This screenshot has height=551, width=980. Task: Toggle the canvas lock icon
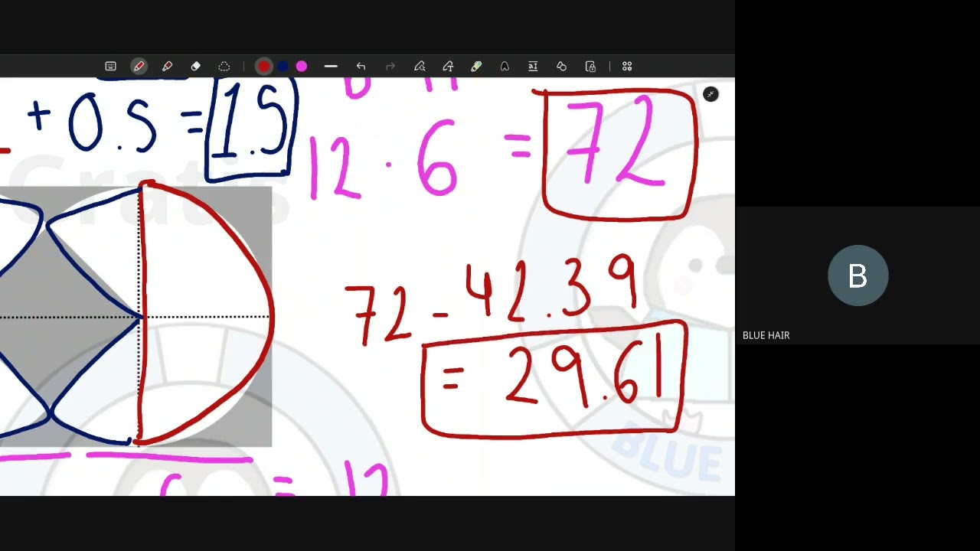[590, 67]
